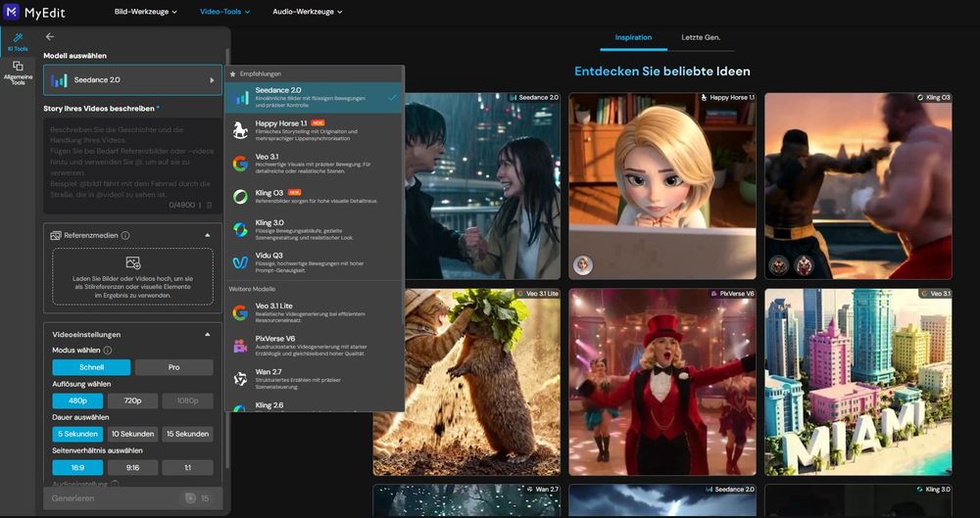The image size is (980, 518).
Task: Click 'Entdecken Sie beliebte Ideen' heading
Action: (662, 71)
